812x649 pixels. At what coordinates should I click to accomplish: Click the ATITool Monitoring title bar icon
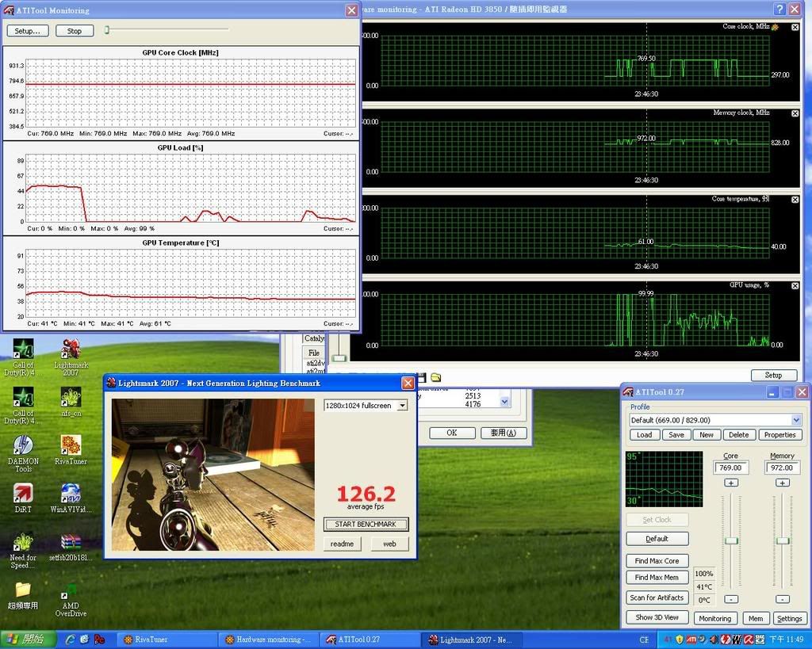9,10
